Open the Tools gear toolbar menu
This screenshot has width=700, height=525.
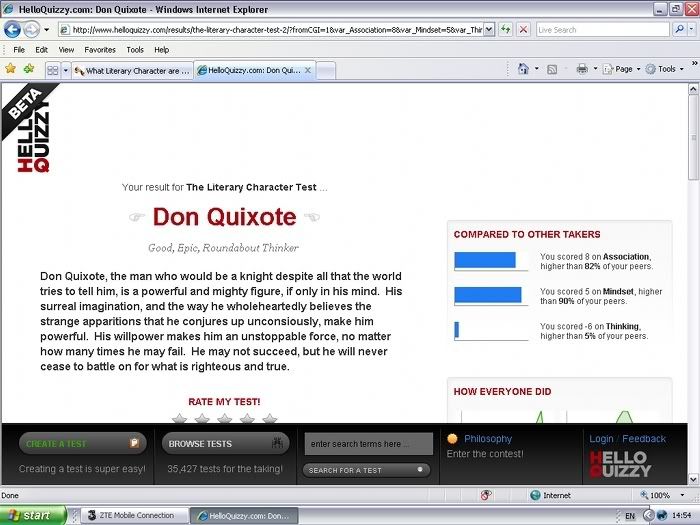tap(664, 69)
